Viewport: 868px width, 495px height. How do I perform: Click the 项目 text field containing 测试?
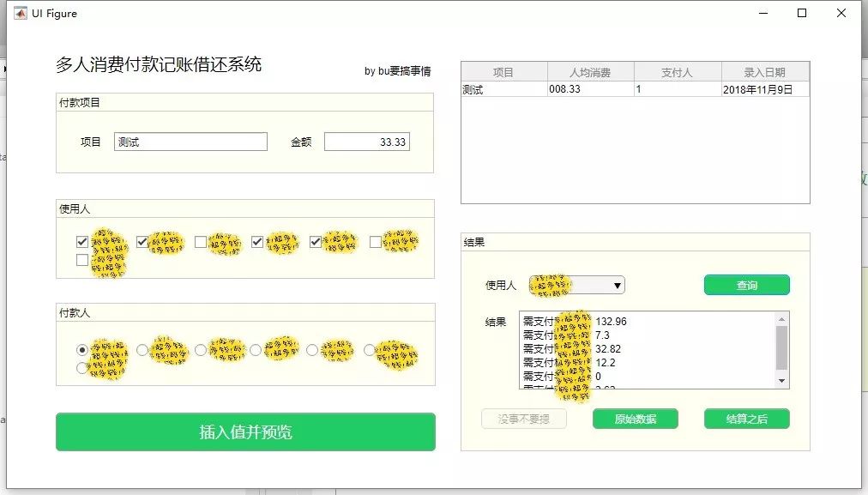[x=190, y=141]
